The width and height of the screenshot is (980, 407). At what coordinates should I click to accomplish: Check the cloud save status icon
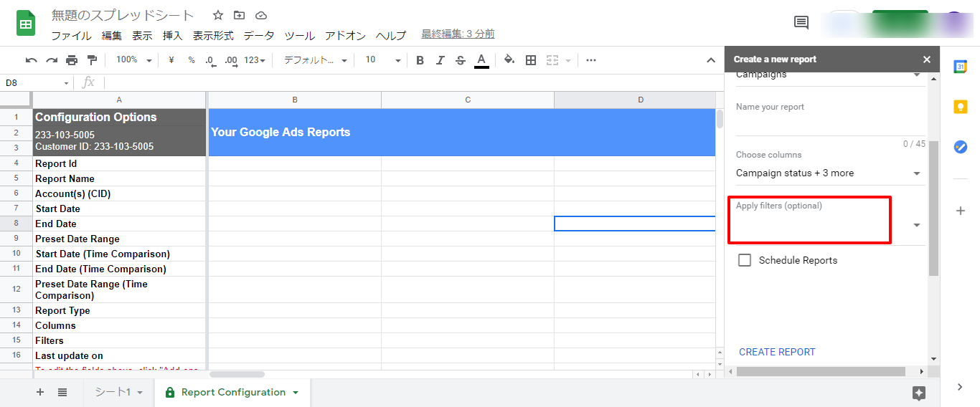261,15
